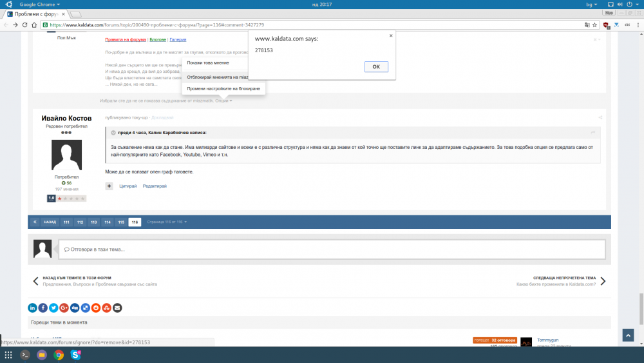
Task: Share on Delicious
Action: click(x=86, y=308)
